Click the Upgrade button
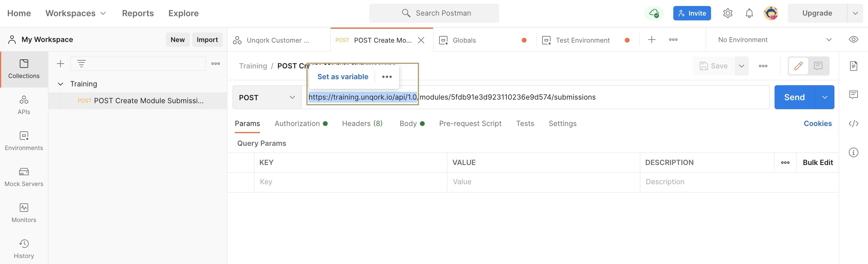Image resolution: width=868 pixels, height=264 pixels. click(x=817, y=13)
